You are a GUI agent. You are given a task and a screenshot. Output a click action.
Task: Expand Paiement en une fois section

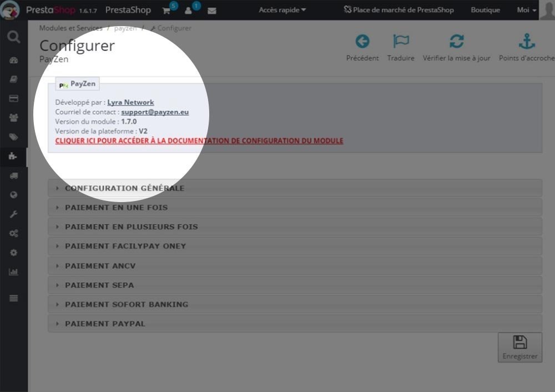(x=295, y=208)
